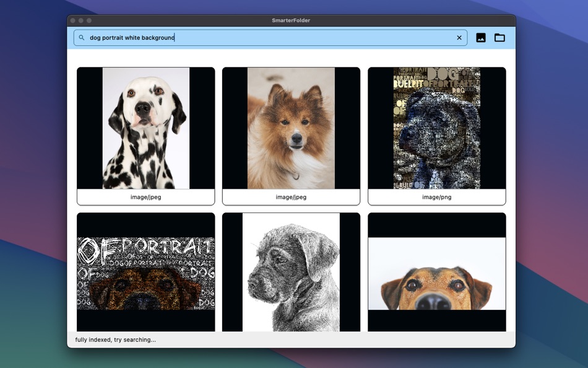Click image/jpeg label under Dalmatian photo
This screenshot has height=368, width=588.
146,197
